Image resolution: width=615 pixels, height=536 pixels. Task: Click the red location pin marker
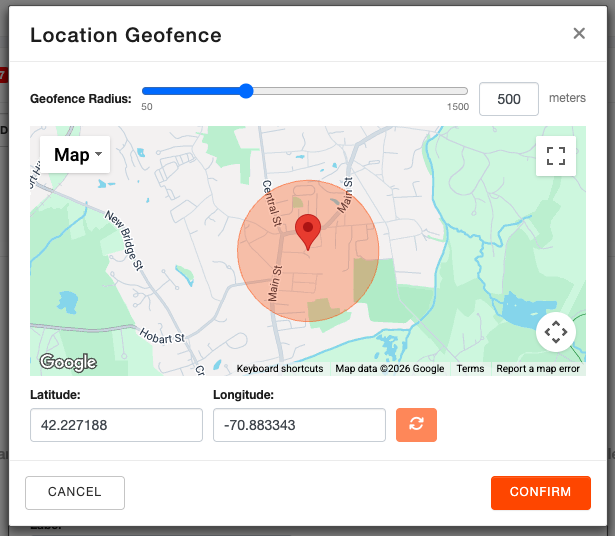tap(308, 231)
